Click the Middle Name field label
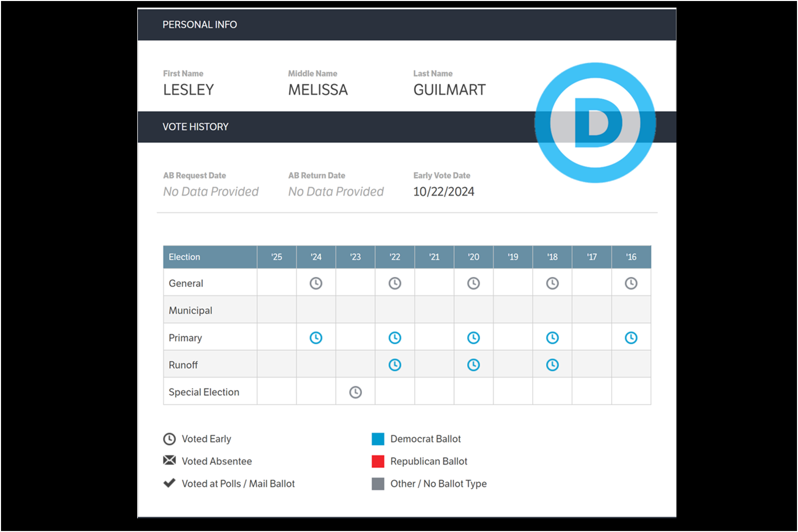Viewport: 798px width, 532px height. pyautogui.click(x=312, y=73)
